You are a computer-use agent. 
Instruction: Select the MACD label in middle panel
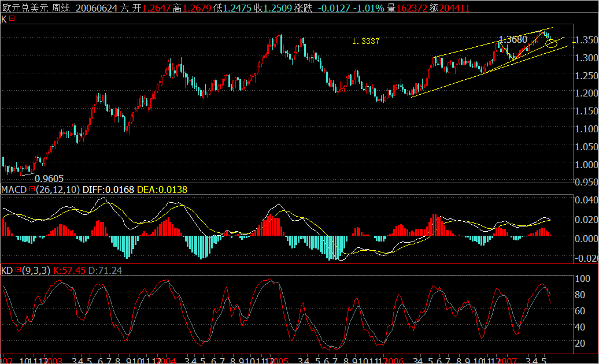point(14,190)
